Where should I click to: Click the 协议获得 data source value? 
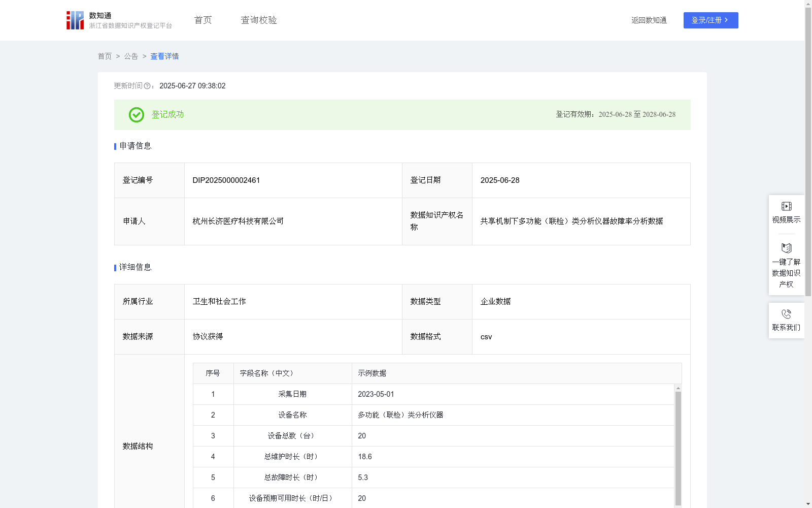tap(208, 337)
